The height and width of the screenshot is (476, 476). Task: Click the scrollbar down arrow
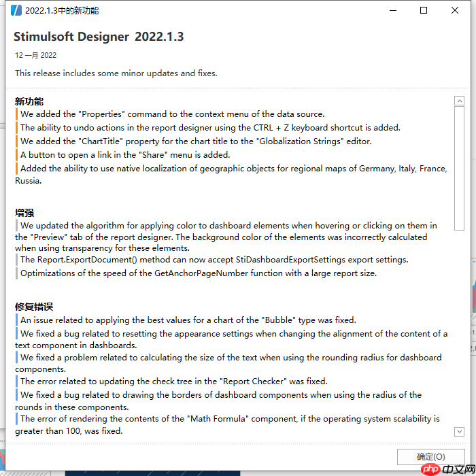click(x=459, y=431)
